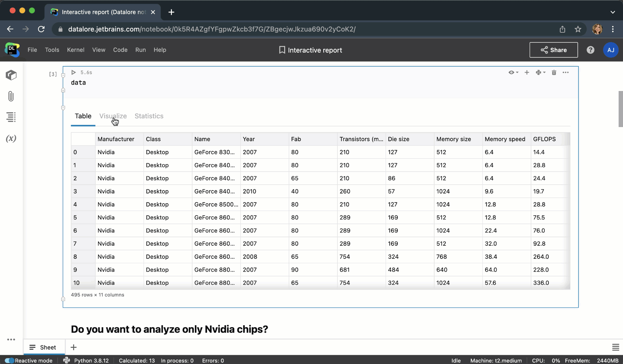Select the Sheet tab
Image resolution: width=623 pixels, height=364 pixels.
tap(44, 347)
